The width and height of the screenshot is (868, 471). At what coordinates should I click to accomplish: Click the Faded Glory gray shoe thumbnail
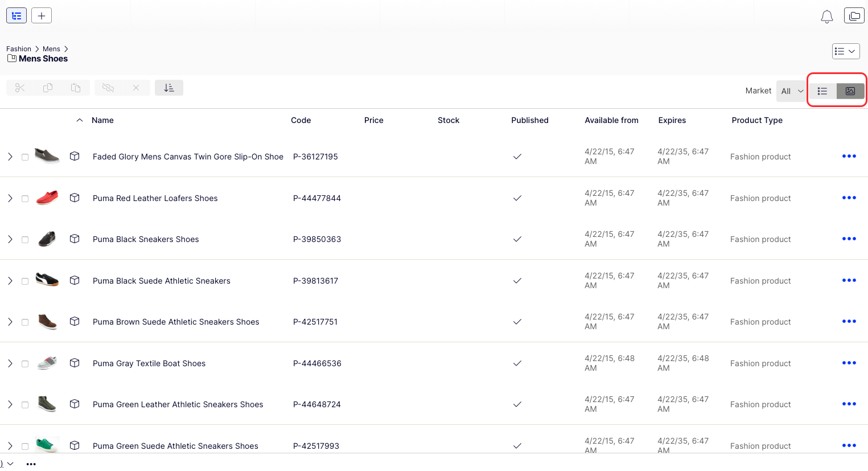tap(47, 155)
